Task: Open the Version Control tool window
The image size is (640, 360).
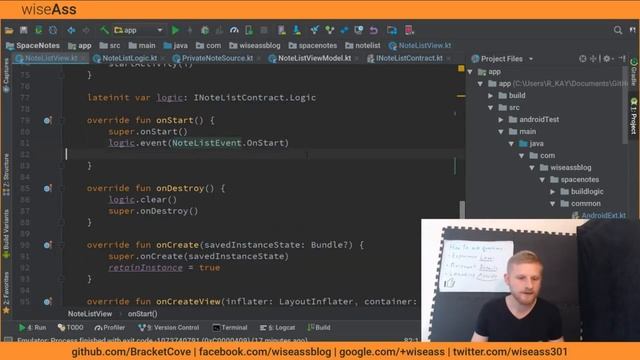Action: [x=169, y=328]
